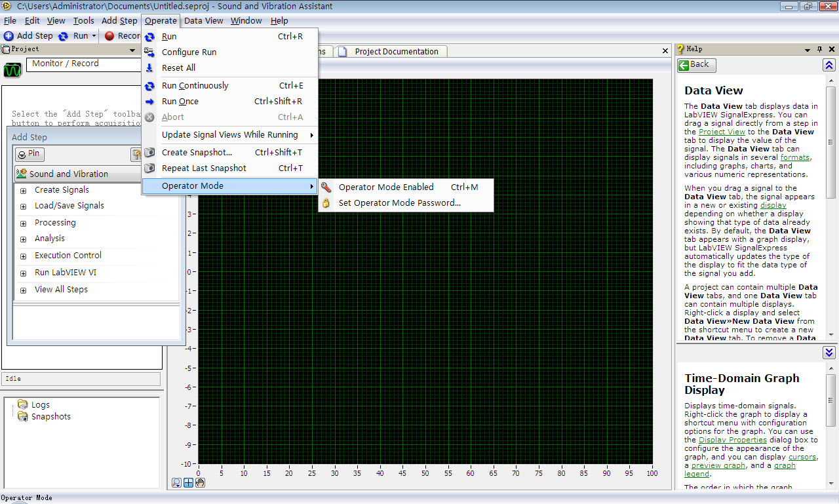Click the Add Step toolbar button

[28, 36]
